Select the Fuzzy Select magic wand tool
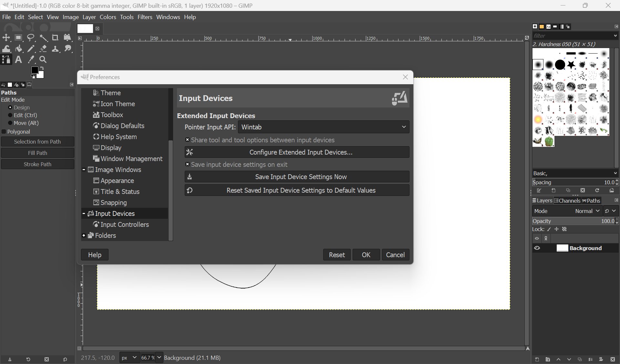 click(43, 38)
